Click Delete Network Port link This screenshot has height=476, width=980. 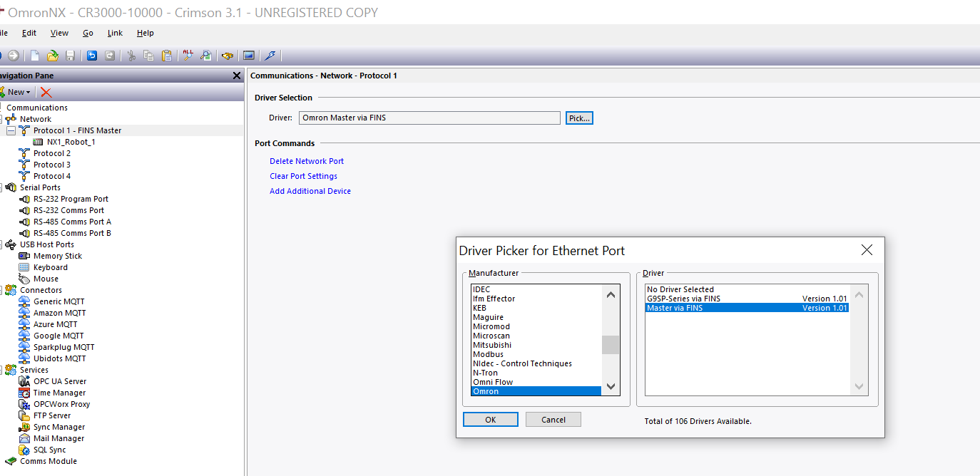pyautogui.click(x=307, y=161)
